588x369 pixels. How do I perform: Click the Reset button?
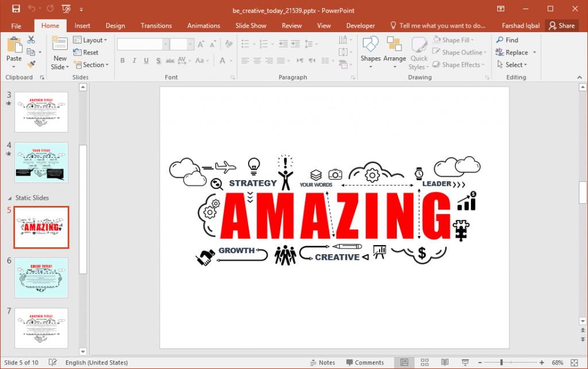point(91,52)
